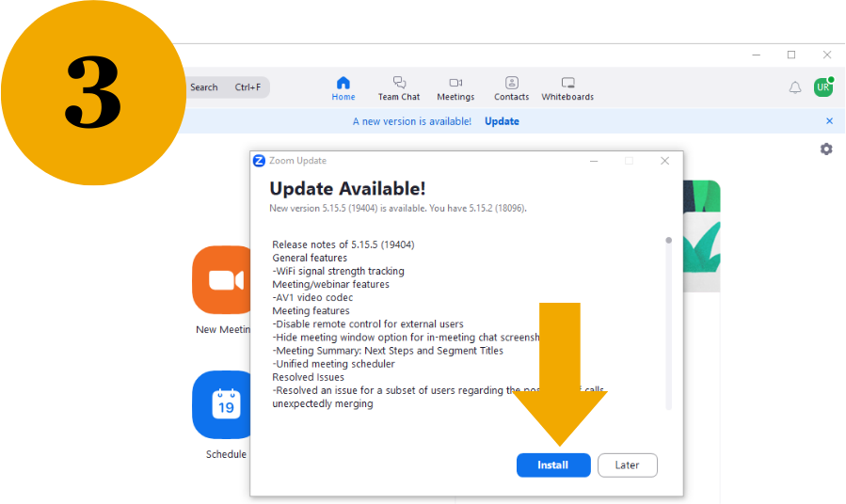Open notifications bell icon
846x504 pixels.
tap(795, 87)
